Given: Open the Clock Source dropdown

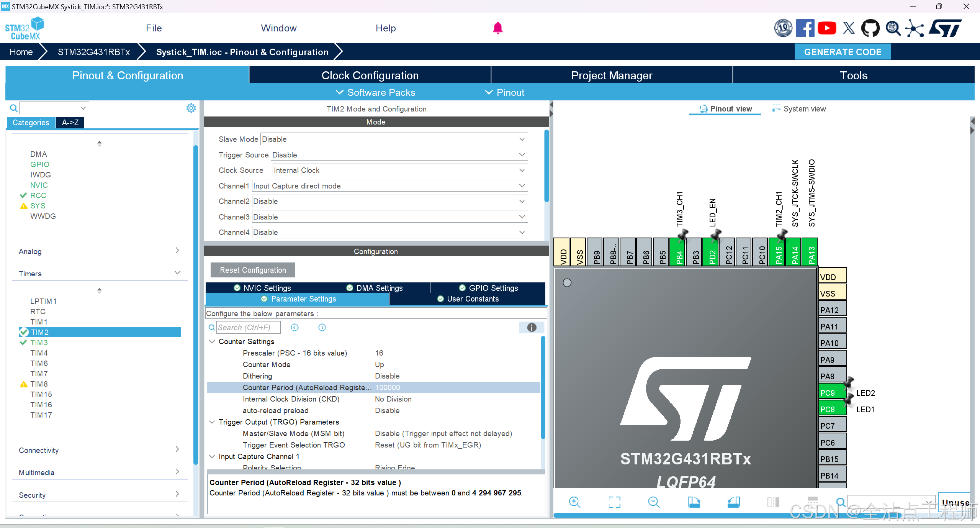Looking at the screenshot, I should (400, 170).
